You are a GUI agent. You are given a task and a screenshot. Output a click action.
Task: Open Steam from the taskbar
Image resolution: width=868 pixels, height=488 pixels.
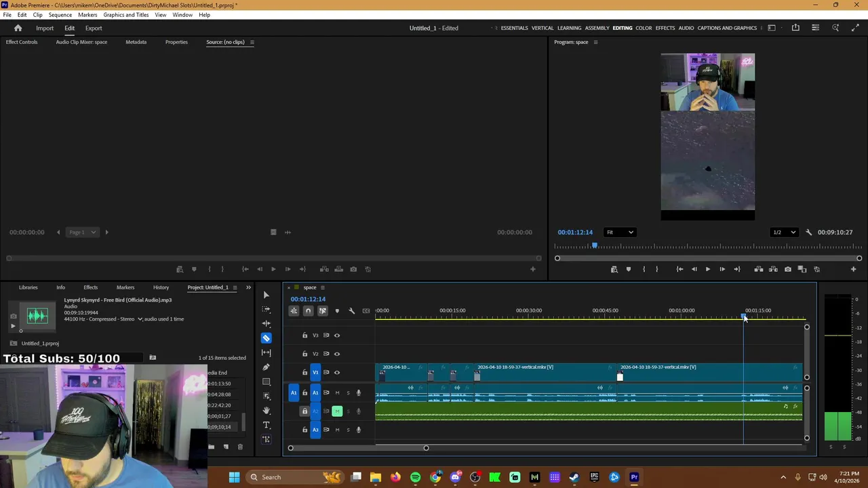(574, 477)
